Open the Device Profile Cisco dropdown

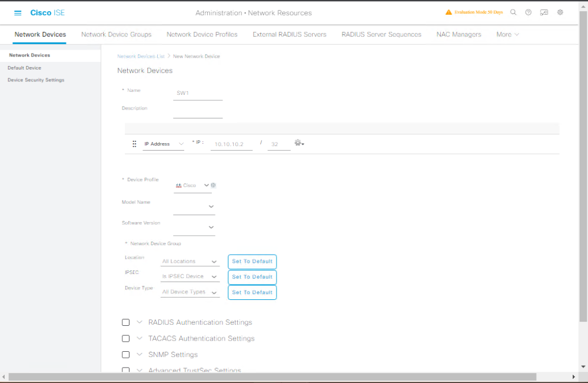(192, 186)
